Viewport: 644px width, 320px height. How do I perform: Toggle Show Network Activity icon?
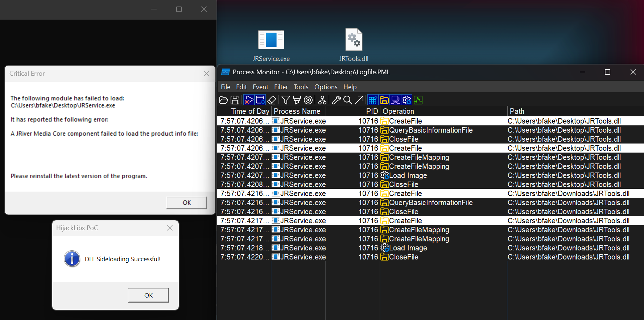coord(395,100)
